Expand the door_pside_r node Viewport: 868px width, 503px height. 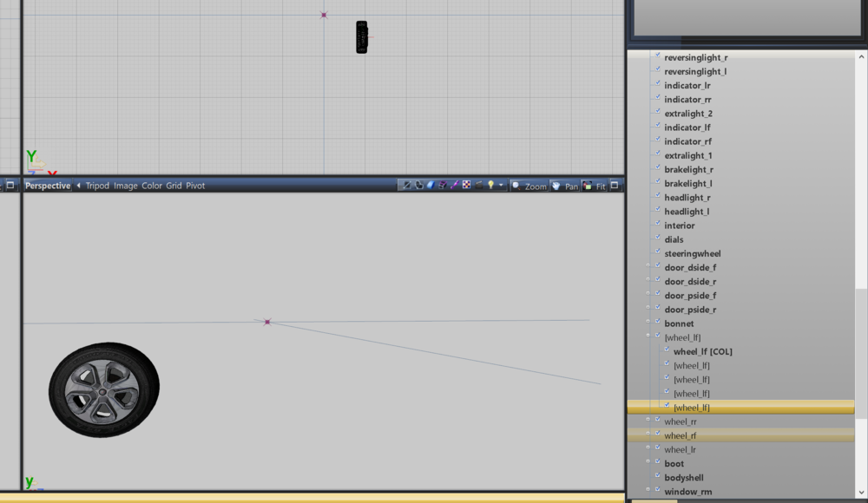(648, 308)
